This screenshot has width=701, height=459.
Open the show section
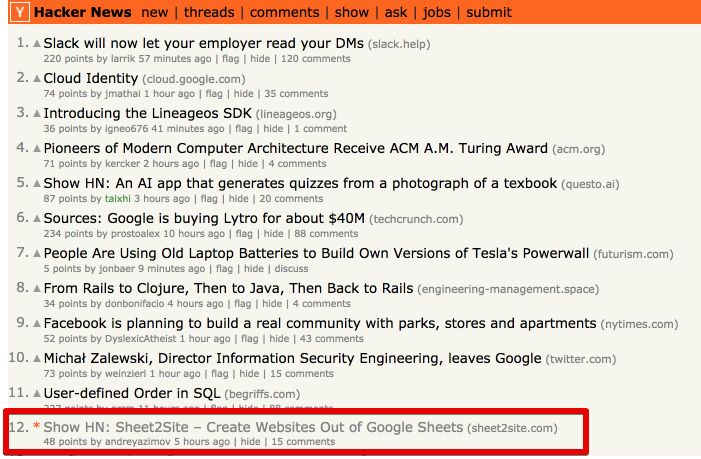[x=352, y=12]
